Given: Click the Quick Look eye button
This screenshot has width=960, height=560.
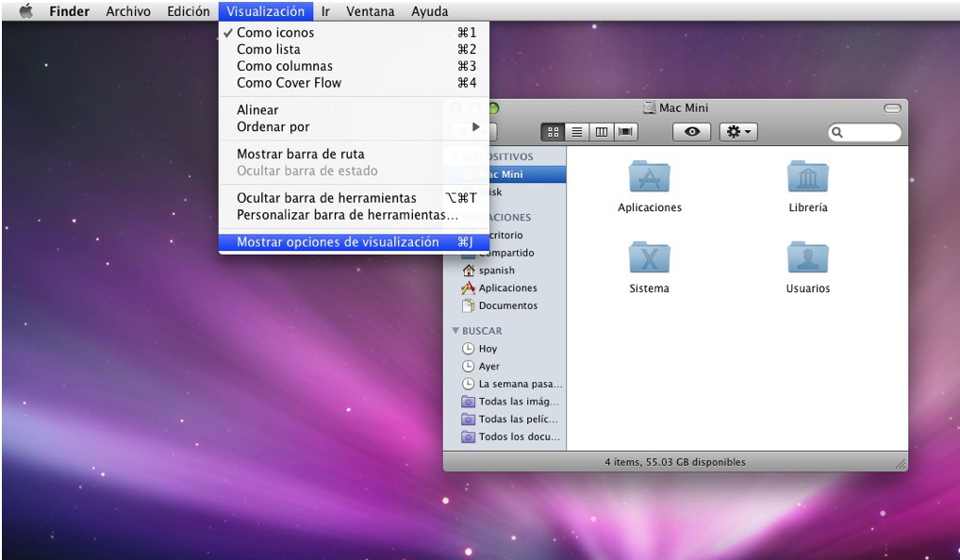Looking at the screenshot, I should click(x=692, y=132).
